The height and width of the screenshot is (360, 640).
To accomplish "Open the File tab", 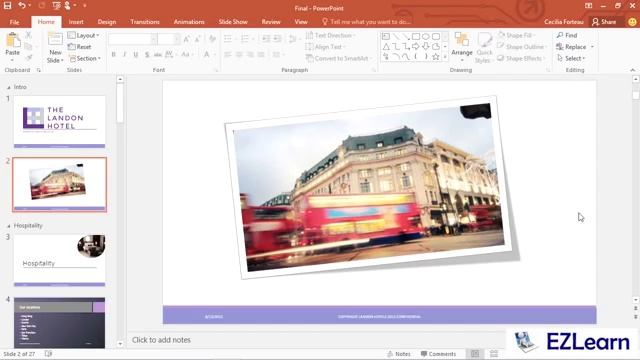I will coord(14,22).
